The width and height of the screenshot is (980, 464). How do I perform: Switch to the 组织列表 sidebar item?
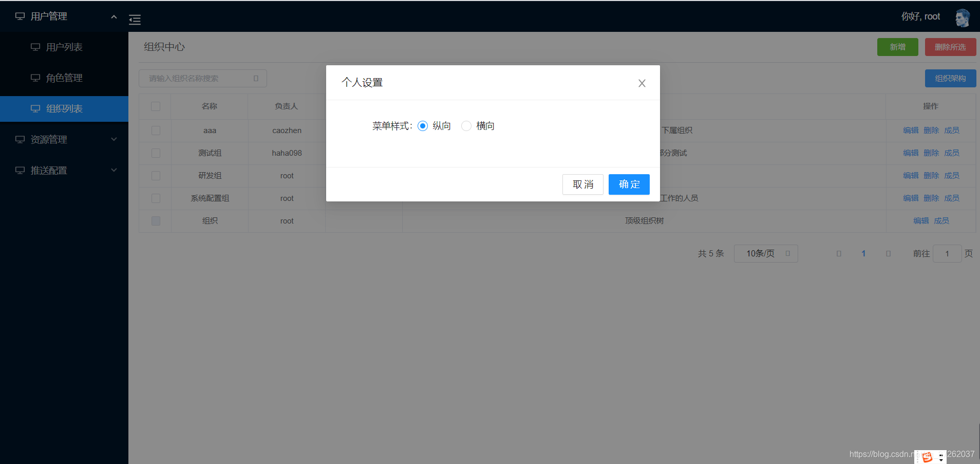(x=64, y=108)
